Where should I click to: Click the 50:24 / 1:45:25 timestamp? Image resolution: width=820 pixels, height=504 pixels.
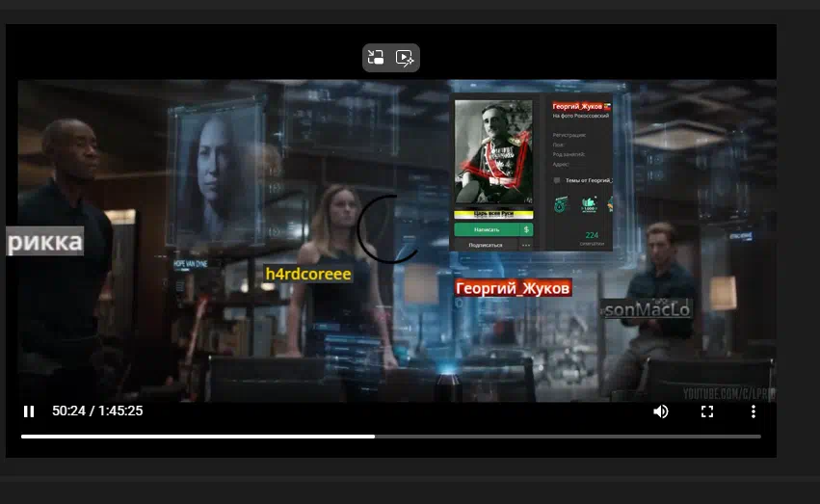97,411
